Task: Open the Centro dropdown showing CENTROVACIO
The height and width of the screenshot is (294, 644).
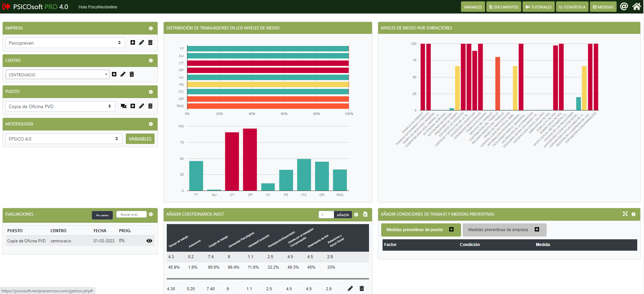Action: 57,74
